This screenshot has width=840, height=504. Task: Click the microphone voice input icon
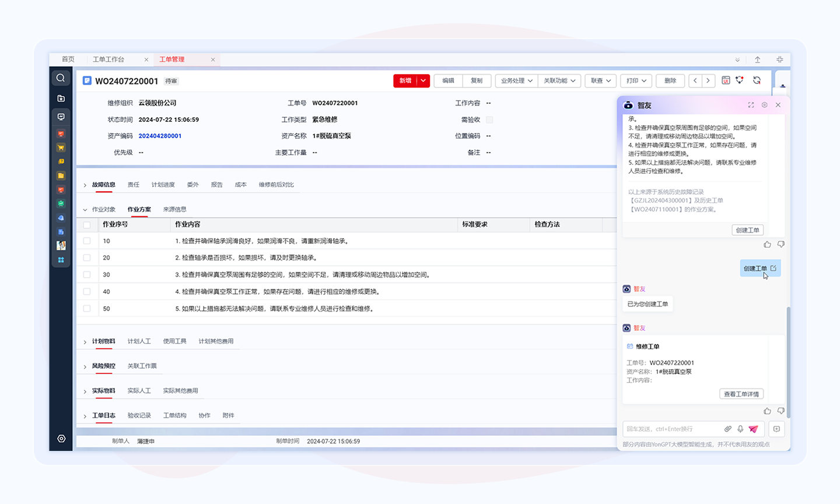740,429
